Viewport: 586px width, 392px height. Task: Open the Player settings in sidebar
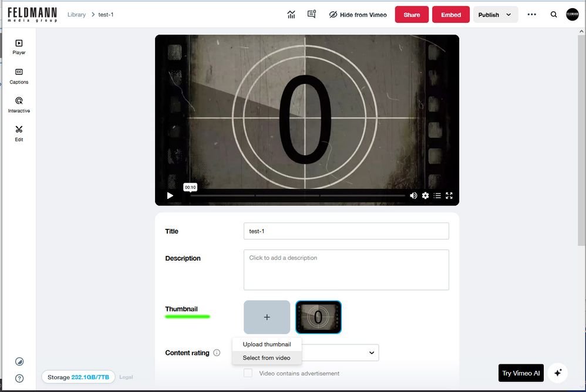click(19, 46)
